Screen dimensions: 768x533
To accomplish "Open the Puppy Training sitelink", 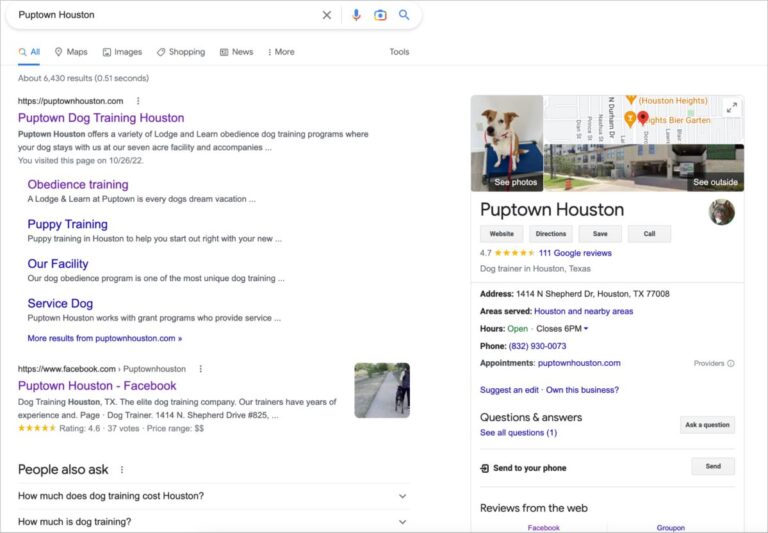I will coord(68,224).
